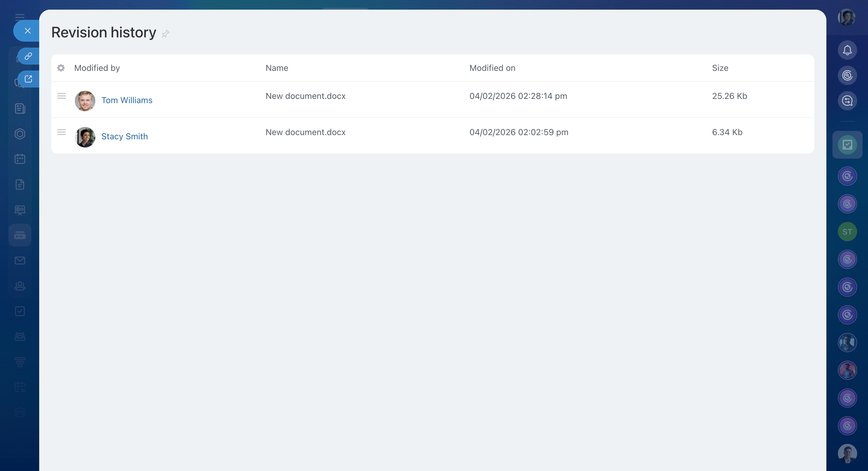Click the Size column header
This screenshot has height=471, width=868.
click(720, 68)
